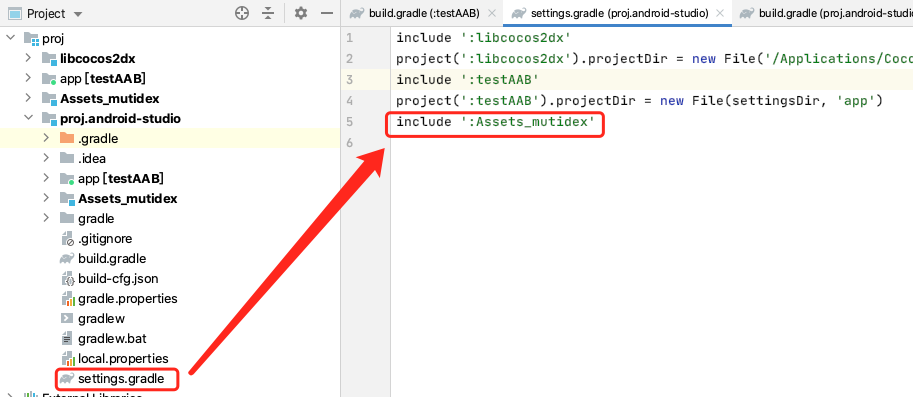
Task: Expand the gradle folder node
Action: tap(46, 218)
